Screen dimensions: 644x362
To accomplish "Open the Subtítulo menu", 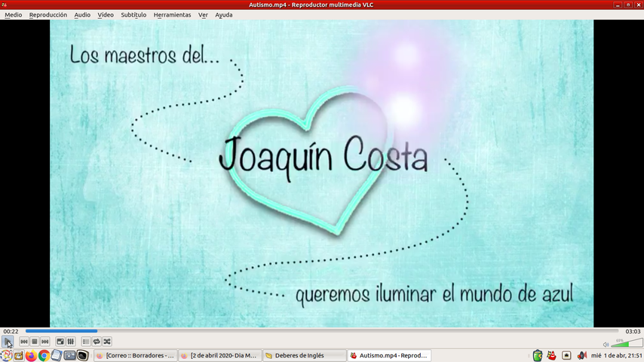I will click(x=133, y=15).
